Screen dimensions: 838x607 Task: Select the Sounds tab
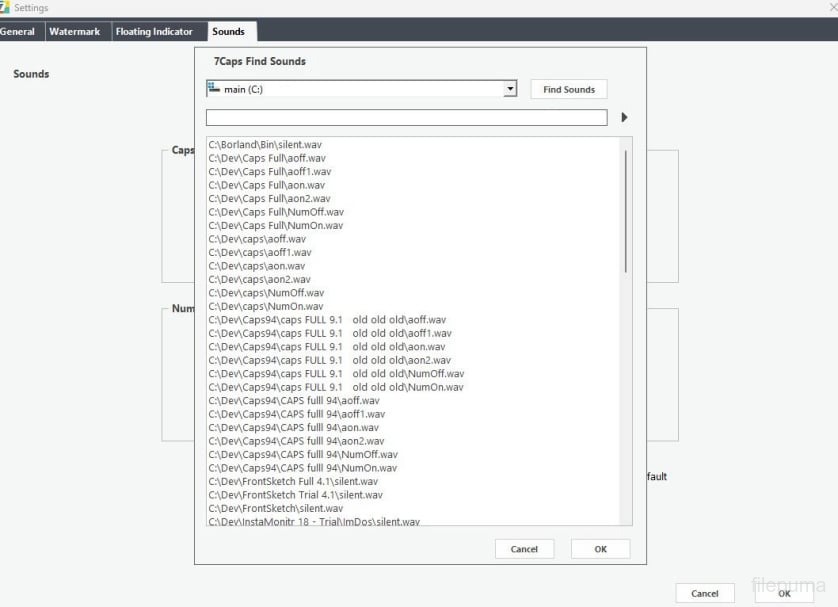click(229, 32)
